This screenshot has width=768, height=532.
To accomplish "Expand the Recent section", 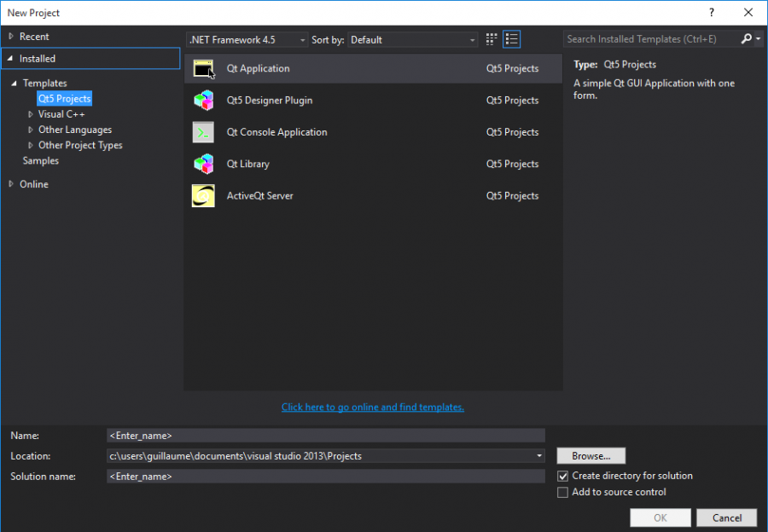I will 11,36.
